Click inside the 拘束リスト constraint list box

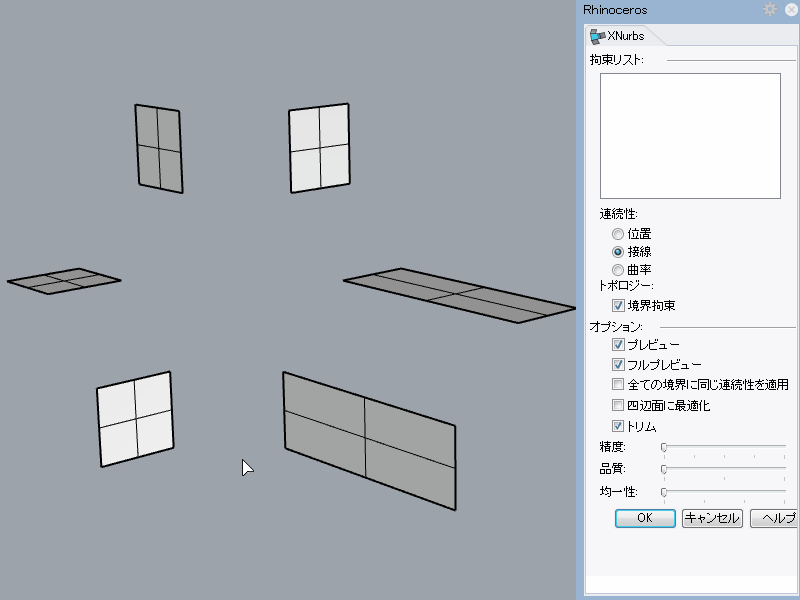690,136
